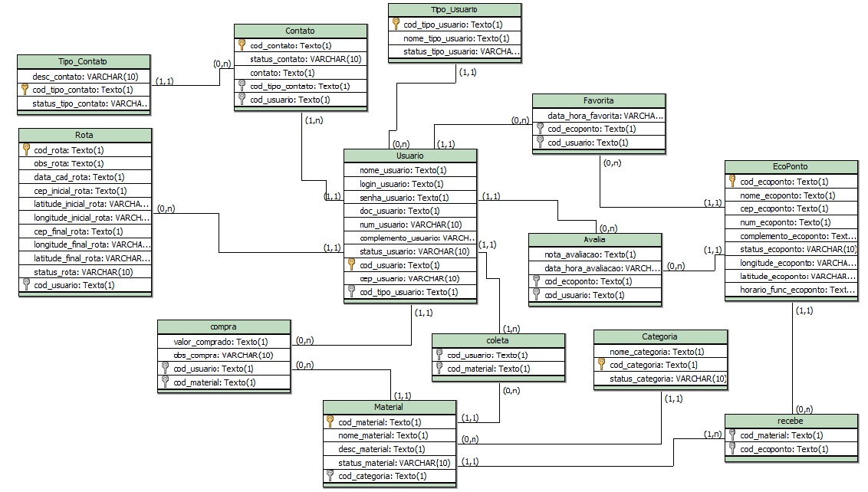Select the key icon for cod_usuario in coleta

[x=439, y=354]
